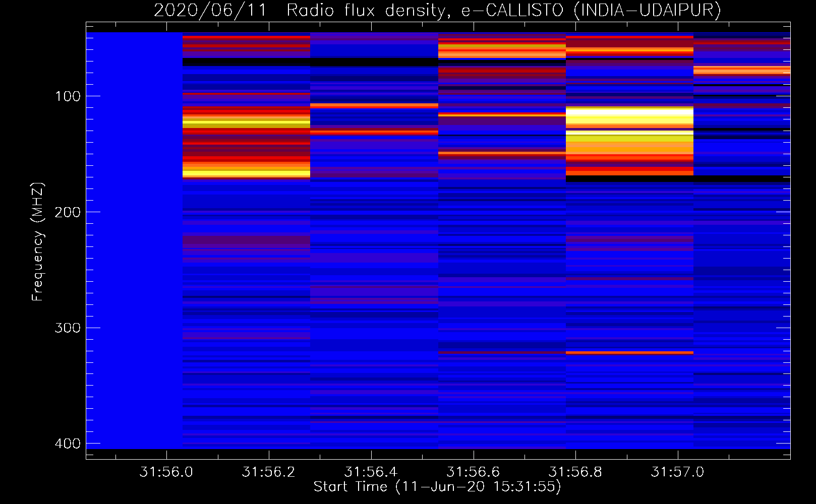Click the 31:56.2 time tick label
The image size is (816, 504).
click(x=269, y=472)
